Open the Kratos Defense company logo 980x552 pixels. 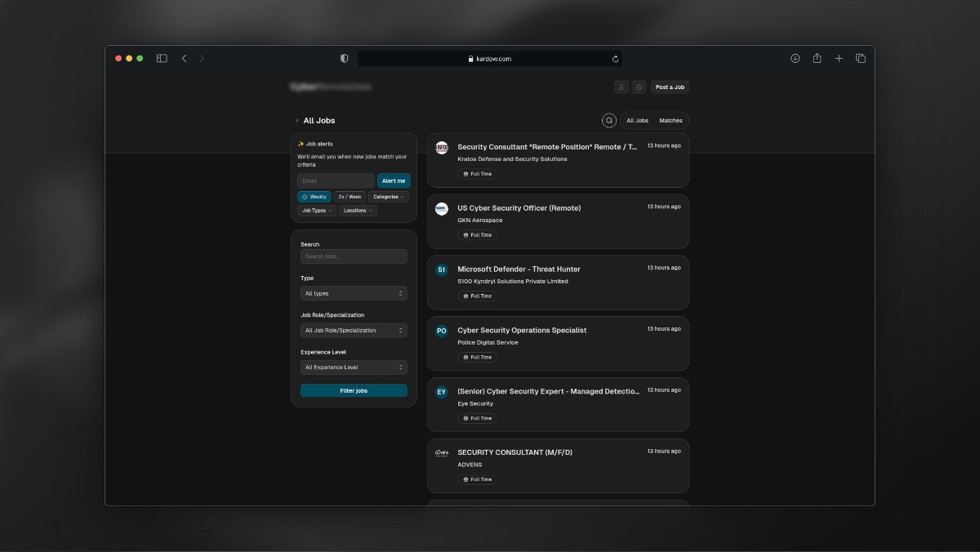tap(442, 148)
